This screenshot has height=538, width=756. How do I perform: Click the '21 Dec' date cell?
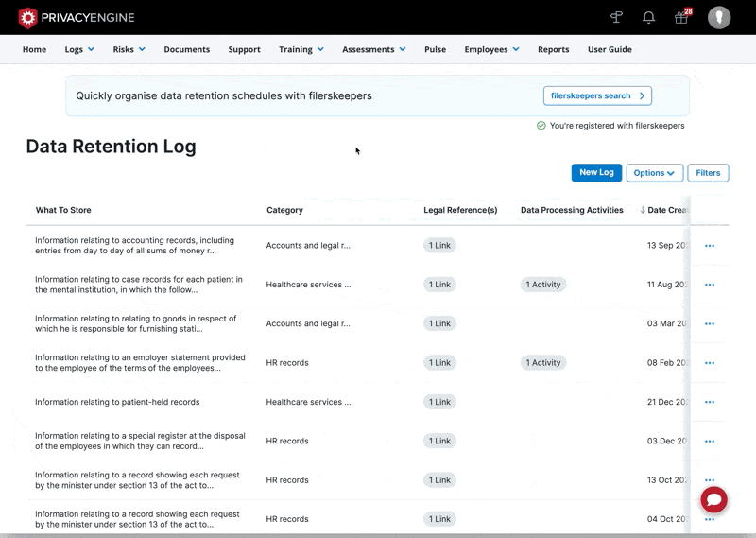click(x=666, y=402)
